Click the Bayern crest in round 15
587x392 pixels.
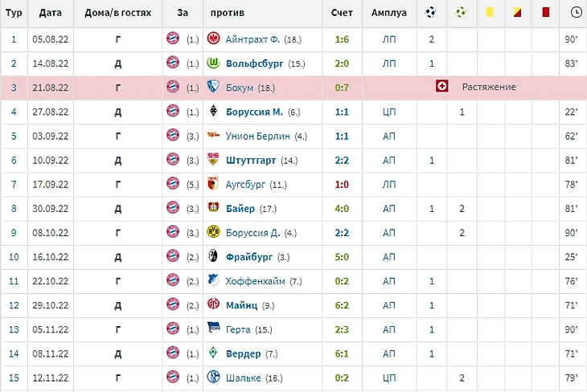[x=173, y=377]
